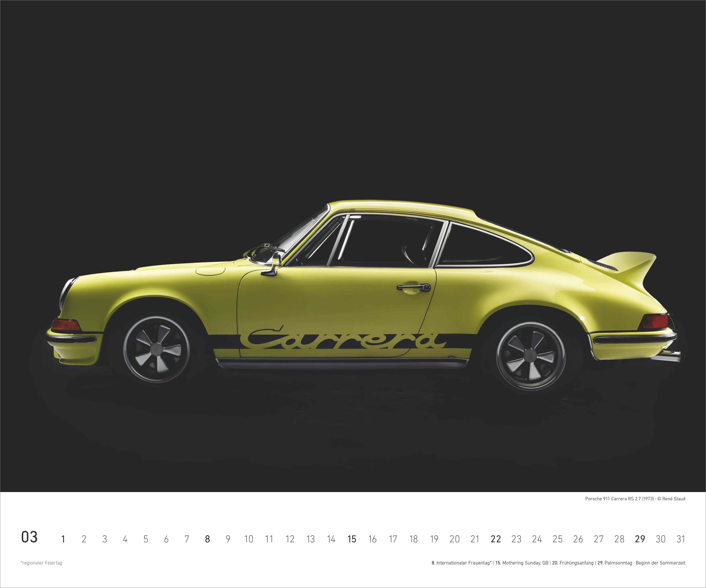Screen dimensions: 706x588
Task: Click bold day 22
Action: tap(496, 539)
